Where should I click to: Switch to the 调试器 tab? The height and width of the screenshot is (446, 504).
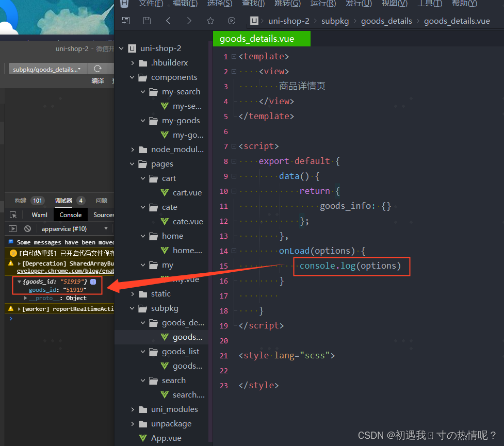(x=63, y=201)
